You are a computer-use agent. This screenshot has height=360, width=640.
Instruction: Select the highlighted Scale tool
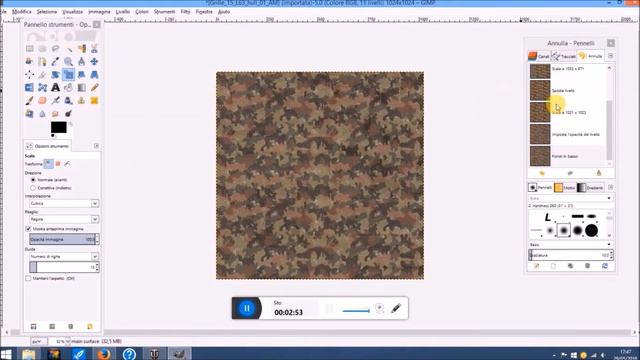tap(69, 75)
